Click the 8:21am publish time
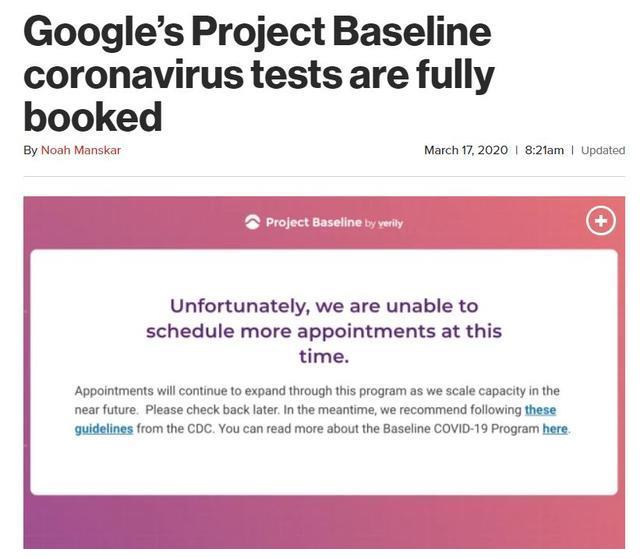Image resolution: width=640 pixels, height=559 pixels. (544, 150)
